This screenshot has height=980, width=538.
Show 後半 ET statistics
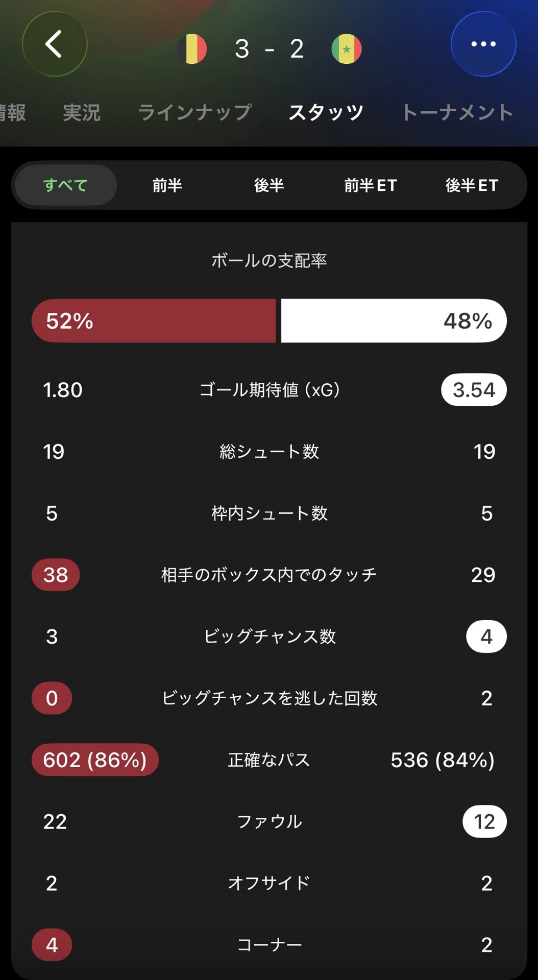pos(472,185)
